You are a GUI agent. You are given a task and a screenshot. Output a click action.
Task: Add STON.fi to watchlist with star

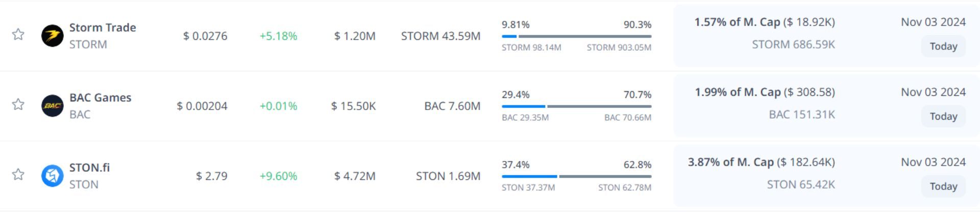[x=18, y=175]
